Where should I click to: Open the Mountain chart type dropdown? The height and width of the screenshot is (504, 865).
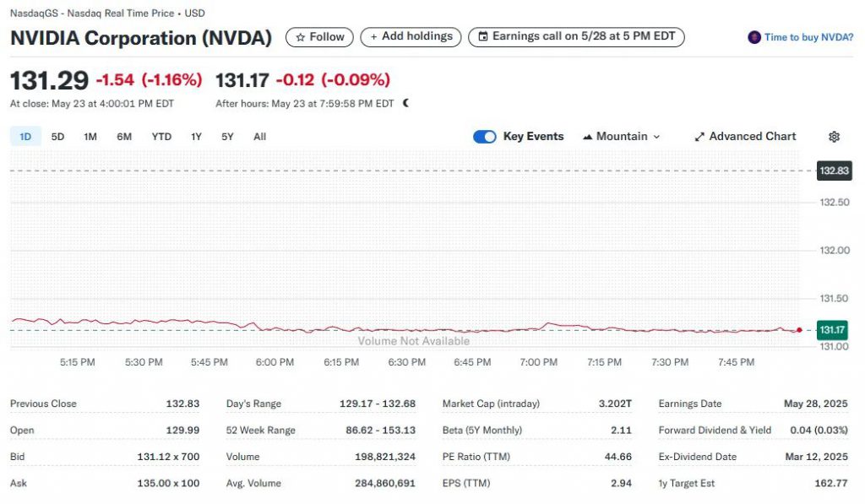pyautogui.click(x=621, y=136)
